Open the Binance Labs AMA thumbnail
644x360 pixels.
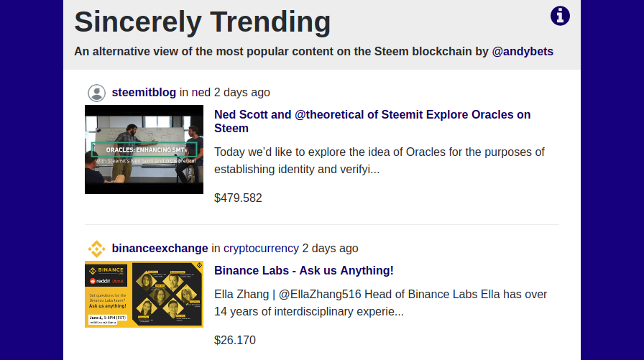point(144,294)
